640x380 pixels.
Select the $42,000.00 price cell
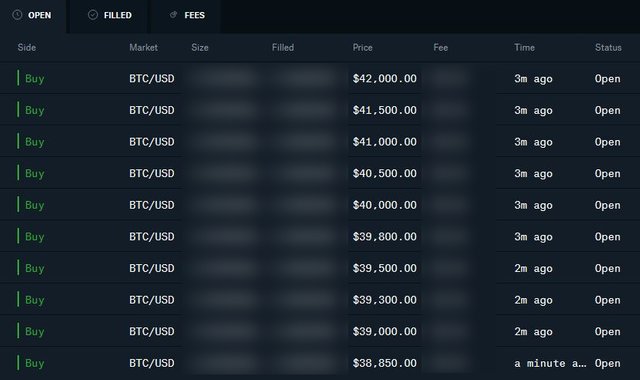point(384,78)
